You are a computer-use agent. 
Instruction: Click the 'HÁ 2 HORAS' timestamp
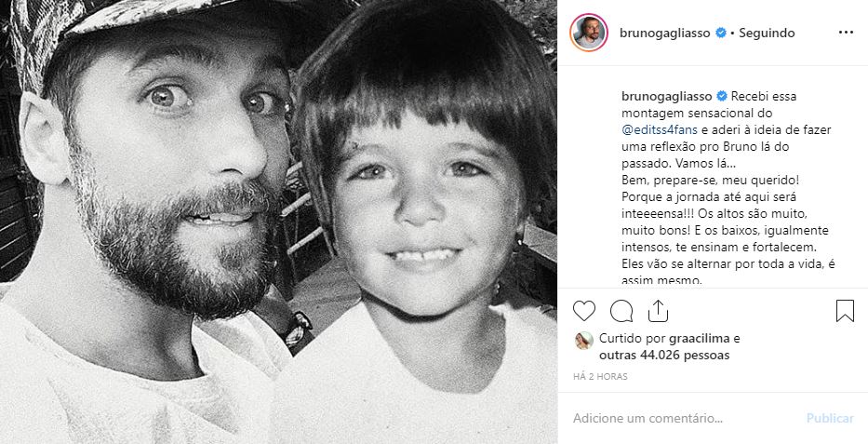point(601,377)
